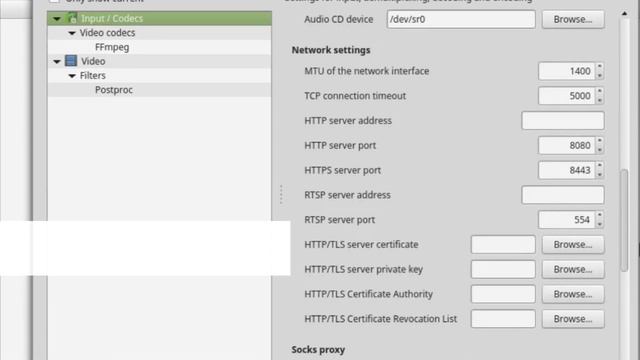Image resolution: width=640 pixels, height=360 pixels.
Task: Click the MTU value field
Action: click(x=567, y=71)
